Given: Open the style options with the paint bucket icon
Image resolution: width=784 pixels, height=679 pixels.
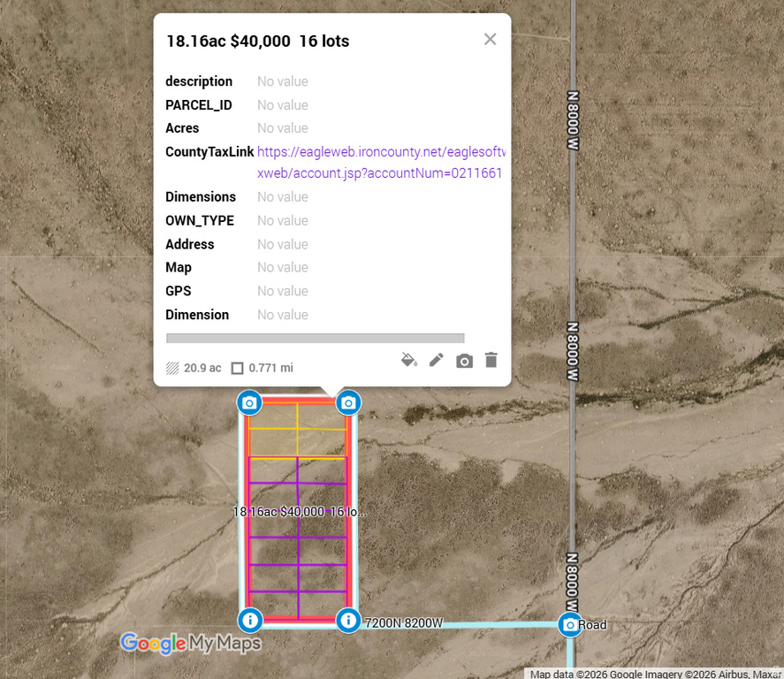Looking at the screenshot, I should click(x=409, y=360).
